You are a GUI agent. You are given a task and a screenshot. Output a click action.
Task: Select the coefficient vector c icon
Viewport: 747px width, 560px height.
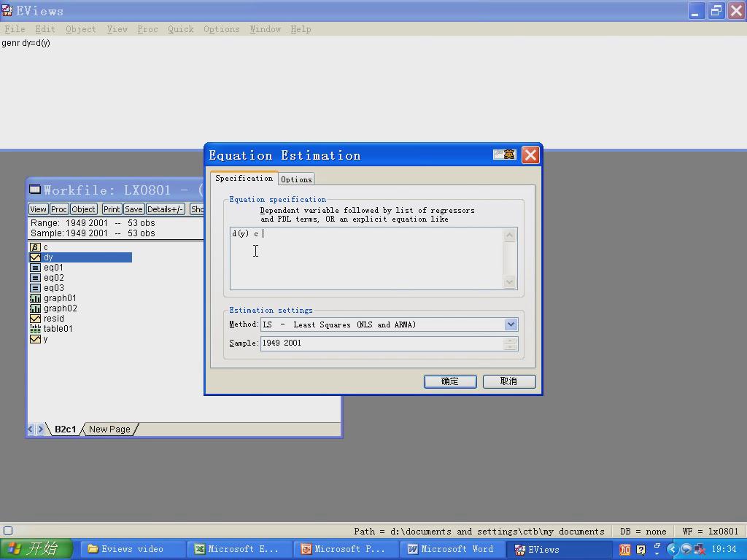click(x=35, y=247)
